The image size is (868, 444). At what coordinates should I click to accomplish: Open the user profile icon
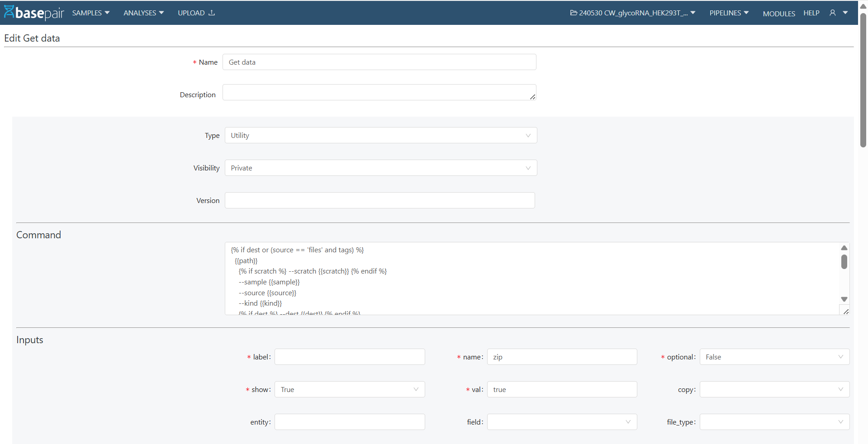pos(832,13)
